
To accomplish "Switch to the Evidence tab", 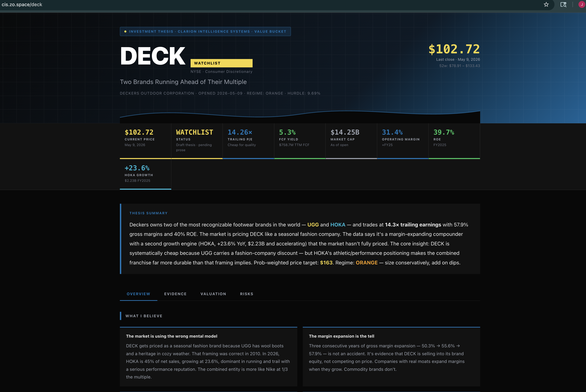I will point(175,294).
